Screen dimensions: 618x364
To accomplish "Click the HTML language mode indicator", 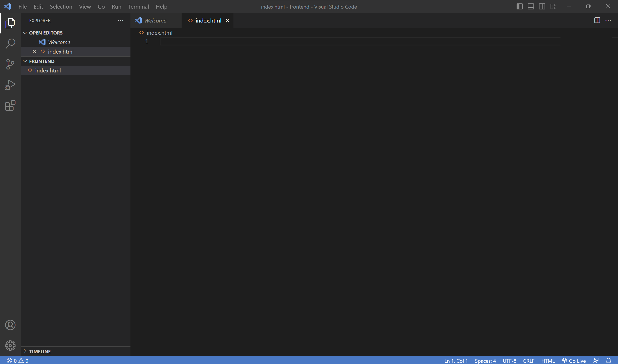I will [548, 361].
